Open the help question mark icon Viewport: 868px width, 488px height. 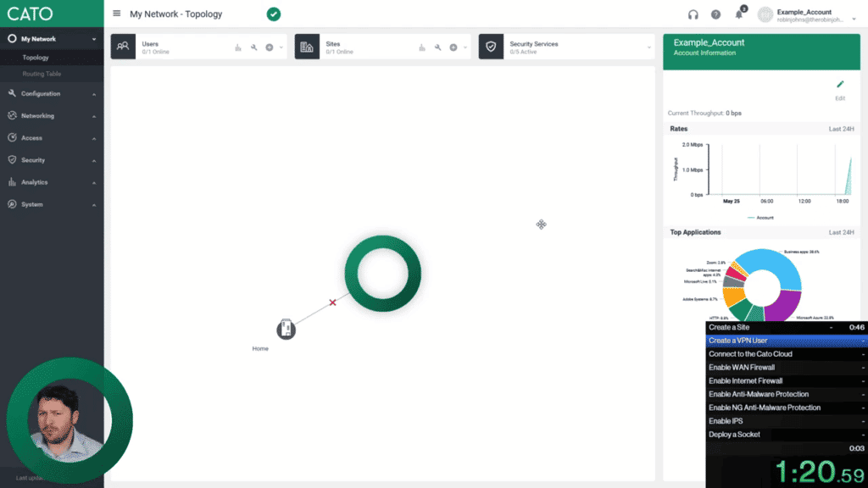tap(715, 14)
